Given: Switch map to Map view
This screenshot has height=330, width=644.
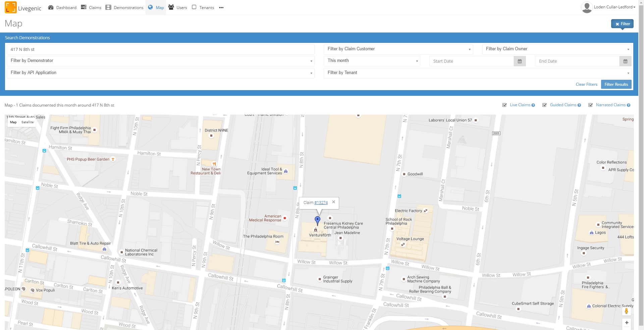Looking at the screenshot, I should pyautogui.click(x=13, y=122).
